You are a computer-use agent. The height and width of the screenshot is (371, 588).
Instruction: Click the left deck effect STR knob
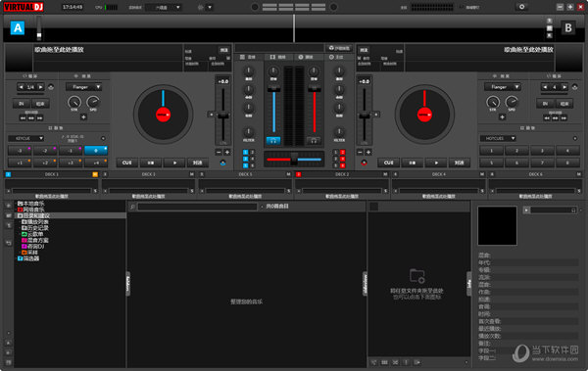[74, 102]
